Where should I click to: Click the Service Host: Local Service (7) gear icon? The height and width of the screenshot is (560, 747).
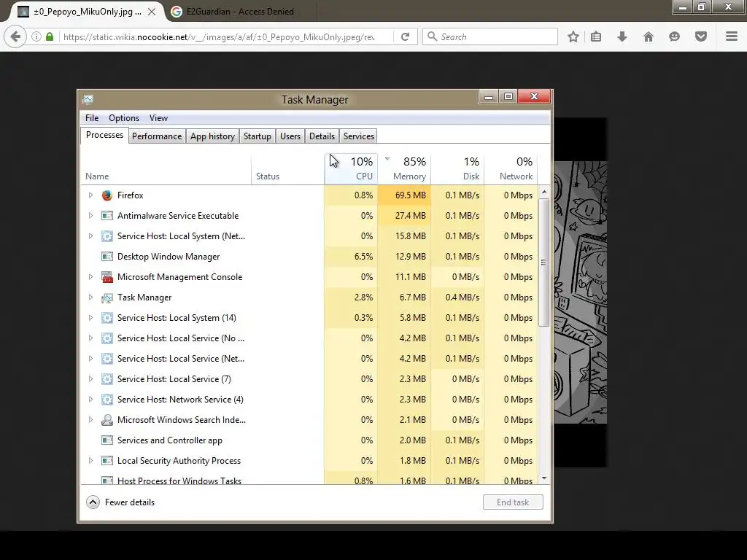pyautogui.click(x=107, y=379)
